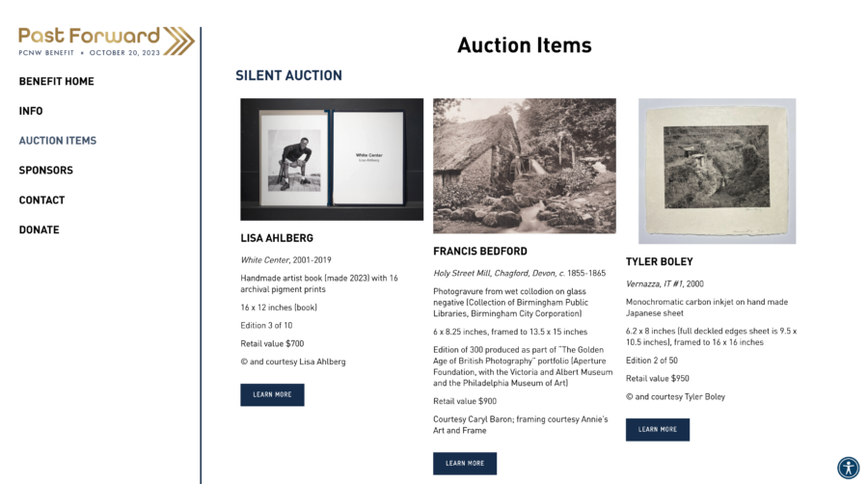Click the Silent Auction section heading
Screen dimensions: 868x484
pos(288,75)
